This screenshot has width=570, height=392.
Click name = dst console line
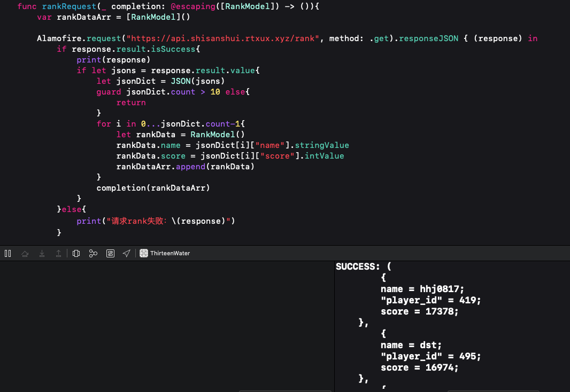tap(411, 345)
